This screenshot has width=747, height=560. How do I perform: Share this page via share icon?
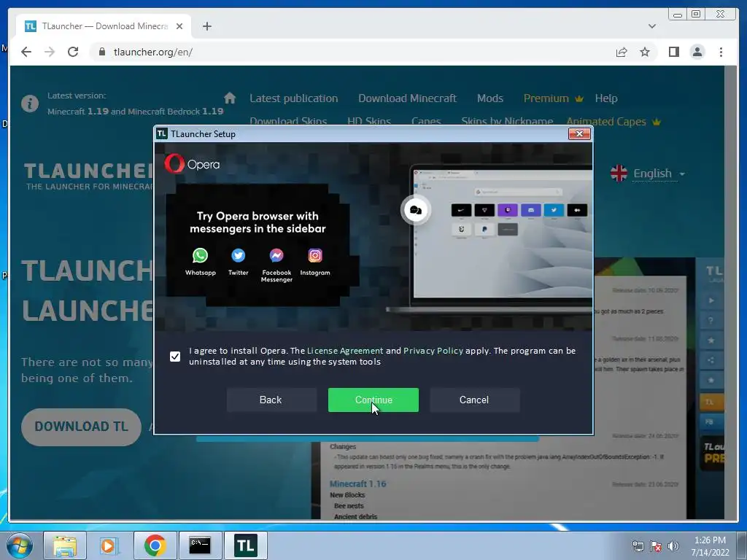622,52
